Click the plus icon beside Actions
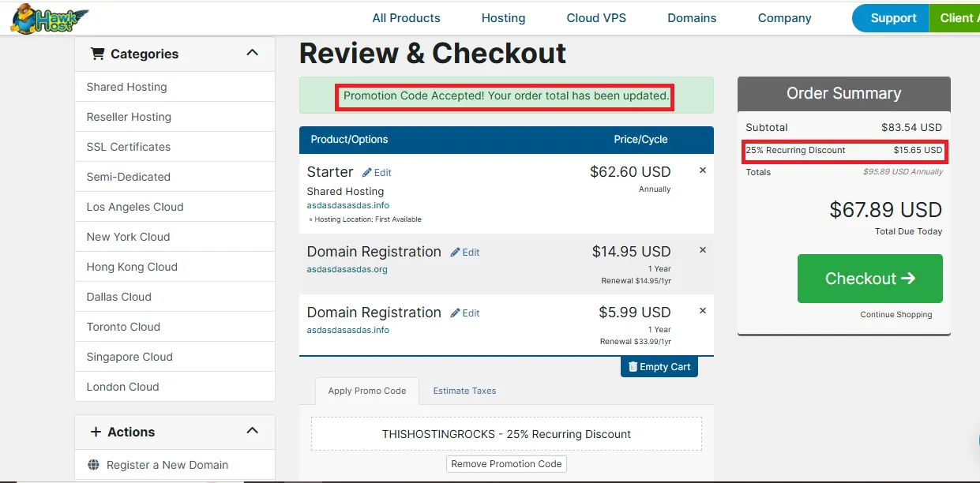Viewport: 980px width, 483px height. (x=96, y=432)
